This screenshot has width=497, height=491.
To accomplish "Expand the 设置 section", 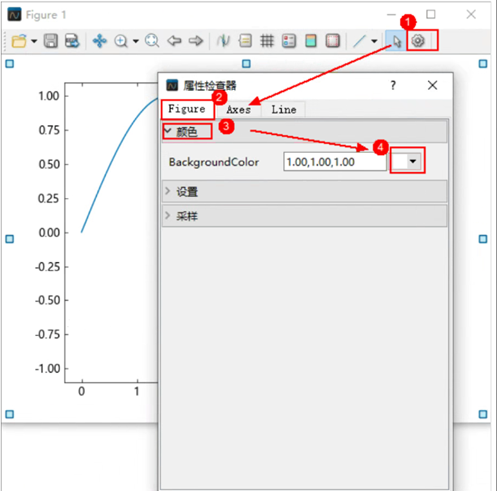I will click(x=304, y=192).
